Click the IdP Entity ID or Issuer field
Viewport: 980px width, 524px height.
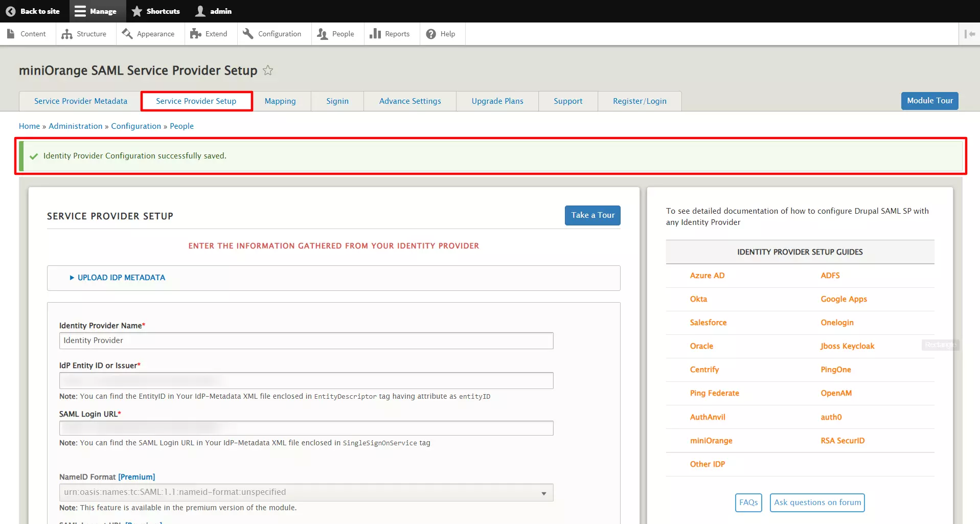tap(306, 381)
